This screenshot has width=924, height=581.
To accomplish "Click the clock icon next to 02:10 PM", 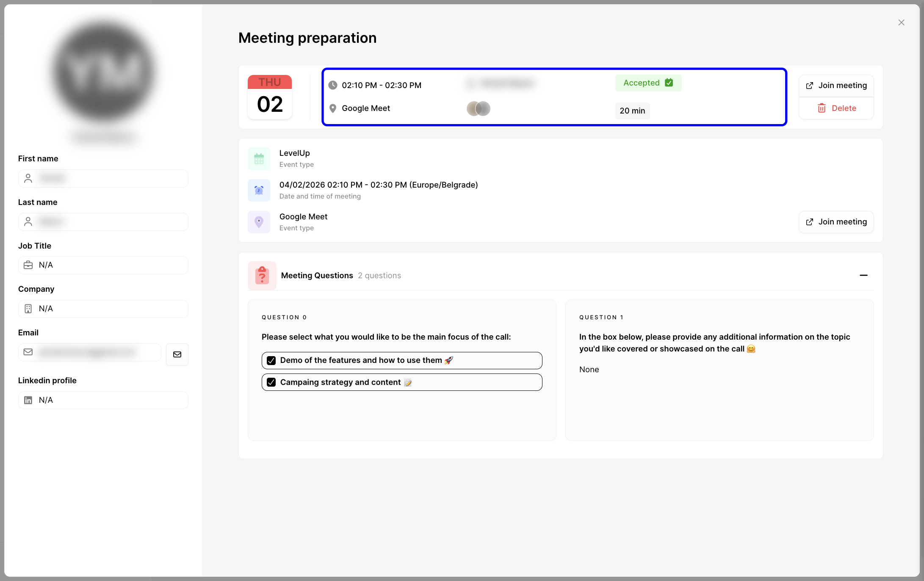I will click(333, 85).
